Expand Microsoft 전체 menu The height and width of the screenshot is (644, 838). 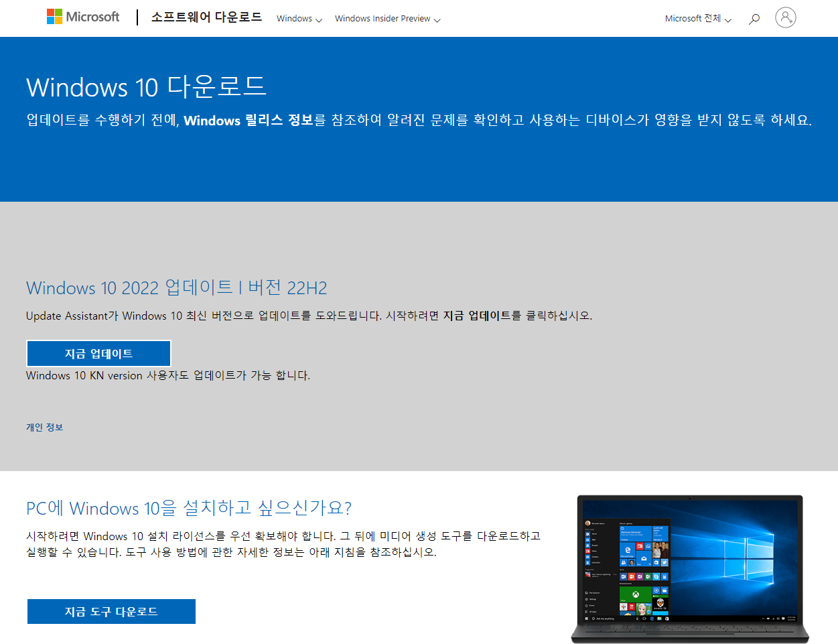pyautogui.click(x=698, y=19)
